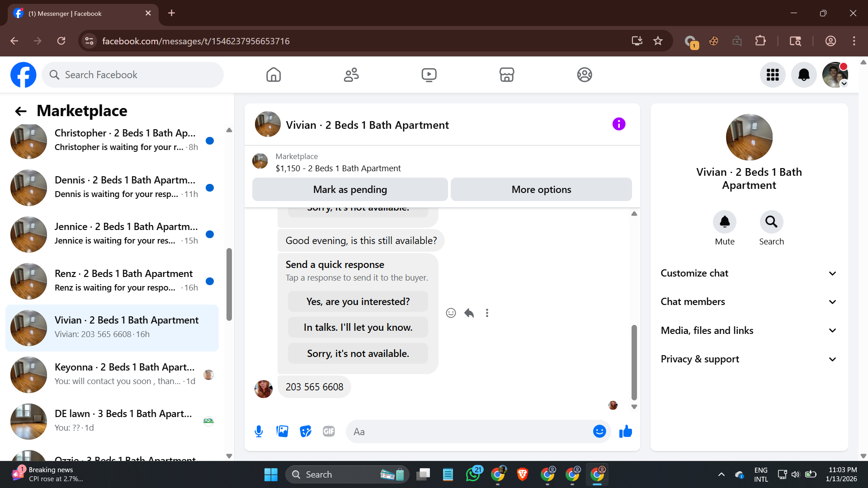Click the conversation list scrollbar
Viewport: 868px width, 488px height.
229,285
